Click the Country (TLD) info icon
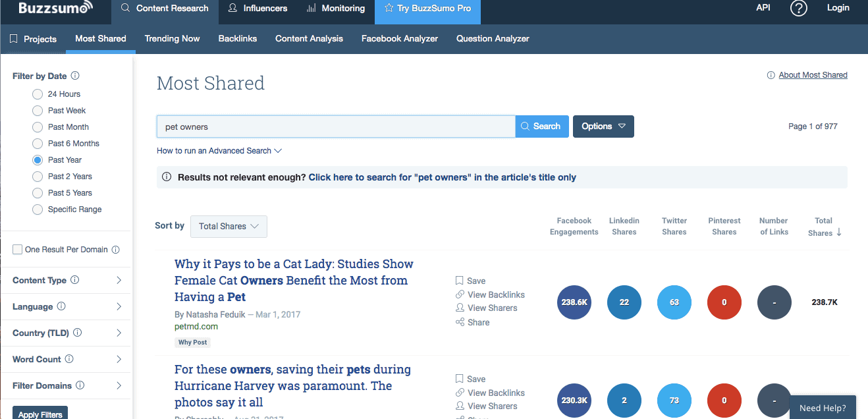This screenshot has width=868, height=419. pyautogui.click(x=77, y=333)
